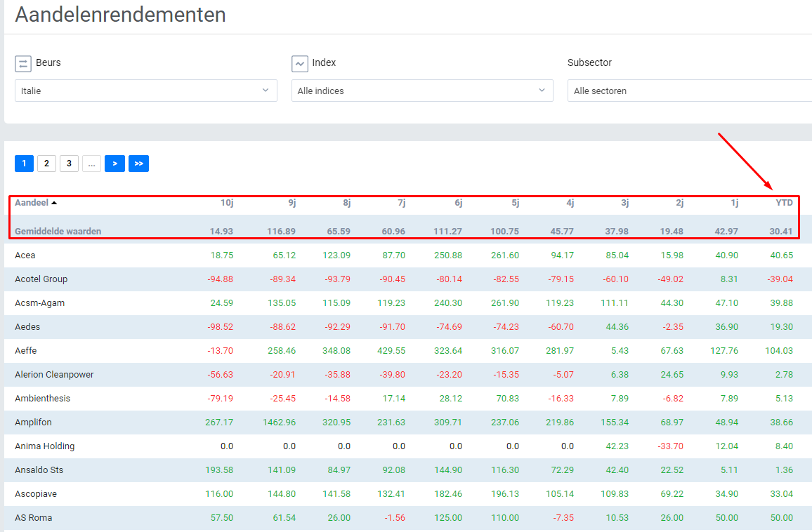This screenshot has height=532, width=812.
Task: Select the Ansaldo Sts stock row
Action: (x=408, y=470)
